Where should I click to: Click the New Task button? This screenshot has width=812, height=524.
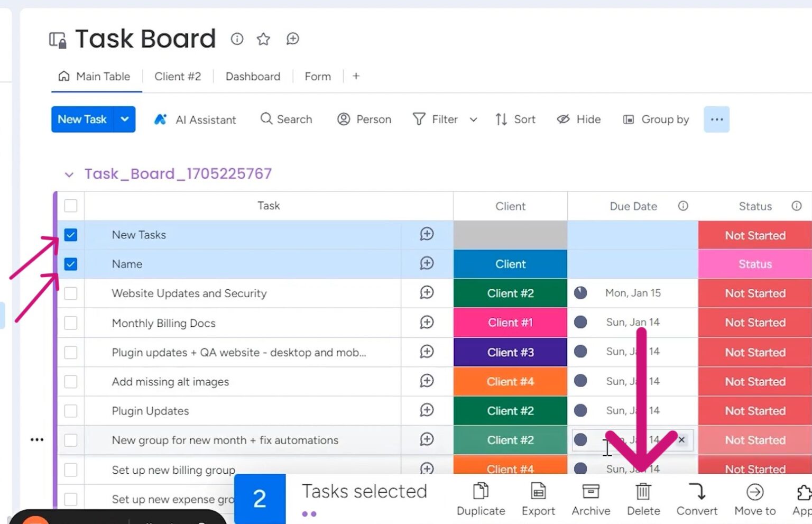[82, 119]
